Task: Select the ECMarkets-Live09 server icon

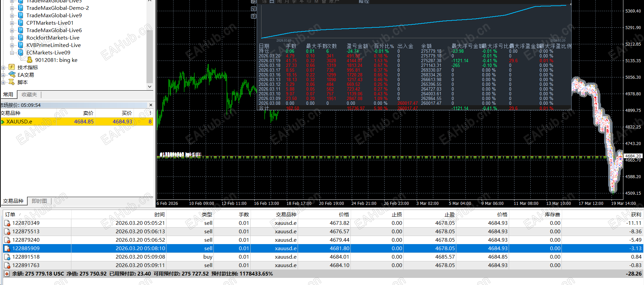Action: click(x=21, y=52)
